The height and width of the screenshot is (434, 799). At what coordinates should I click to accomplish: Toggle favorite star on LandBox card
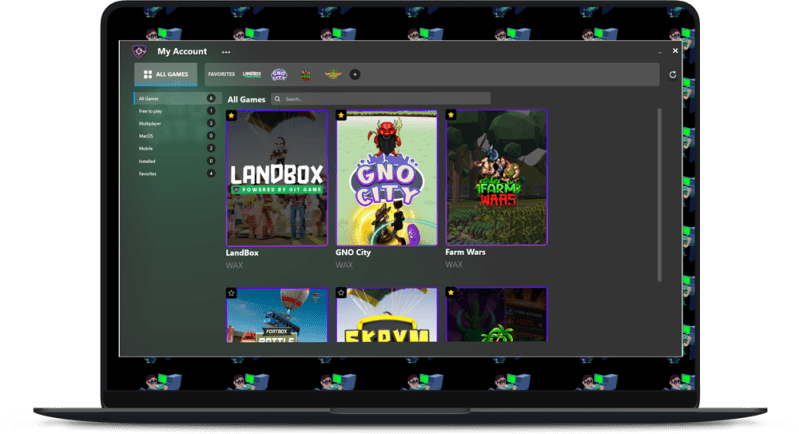coord(231,116)
